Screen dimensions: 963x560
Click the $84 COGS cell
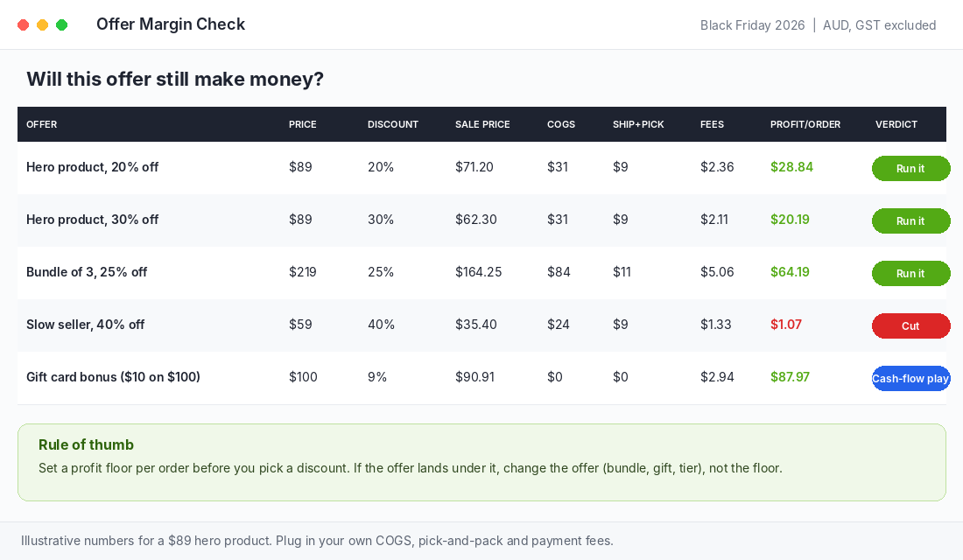(559, 272)
